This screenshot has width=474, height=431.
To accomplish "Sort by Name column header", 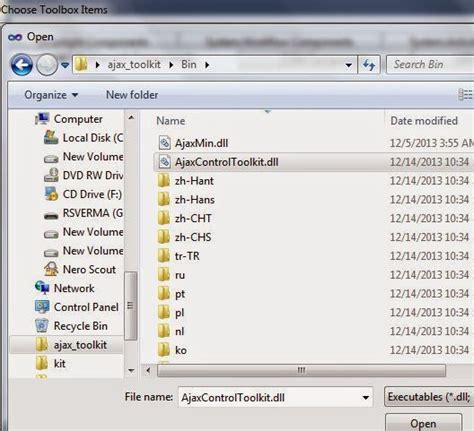I will (x=171, y=121).
